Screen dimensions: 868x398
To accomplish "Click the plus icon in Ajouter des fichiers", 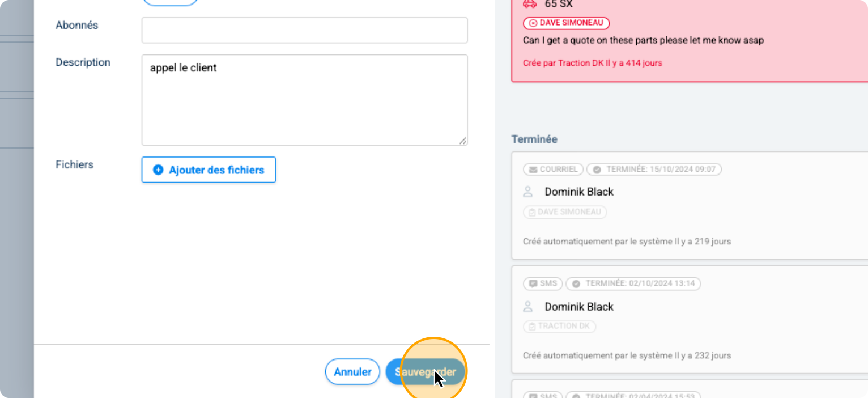I will [x=159, y=170].
